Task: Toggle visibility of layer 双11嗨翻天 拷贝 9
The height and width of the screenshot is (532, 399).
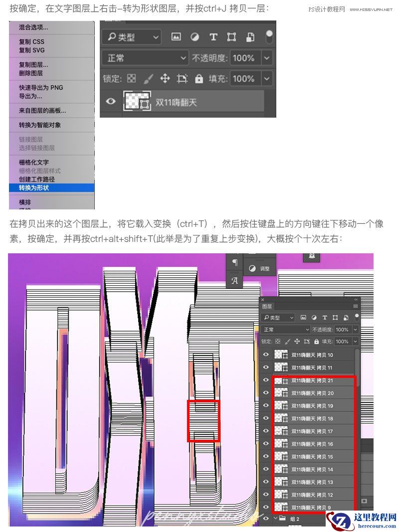Action: (x=266, y=507)
